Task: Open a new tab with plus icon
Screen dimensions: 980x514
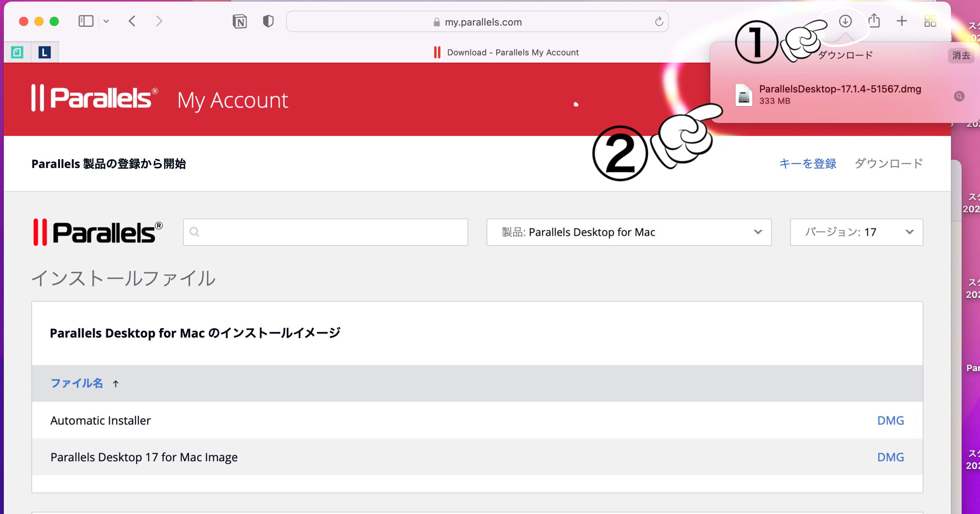Action: click(x=902, y=21)
